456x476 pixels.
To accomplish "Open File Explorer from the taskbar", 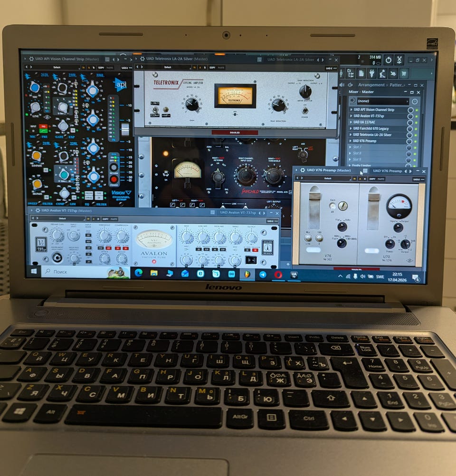I will pyautogui.click(x=154, y=273).
